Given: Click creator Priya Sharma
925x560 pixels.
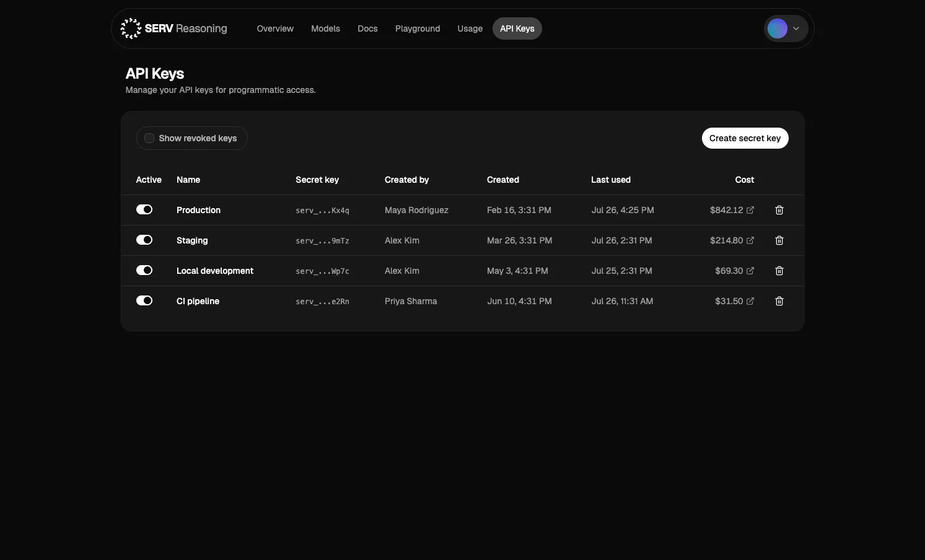Looking at the screenshot, I should (411, 301).
